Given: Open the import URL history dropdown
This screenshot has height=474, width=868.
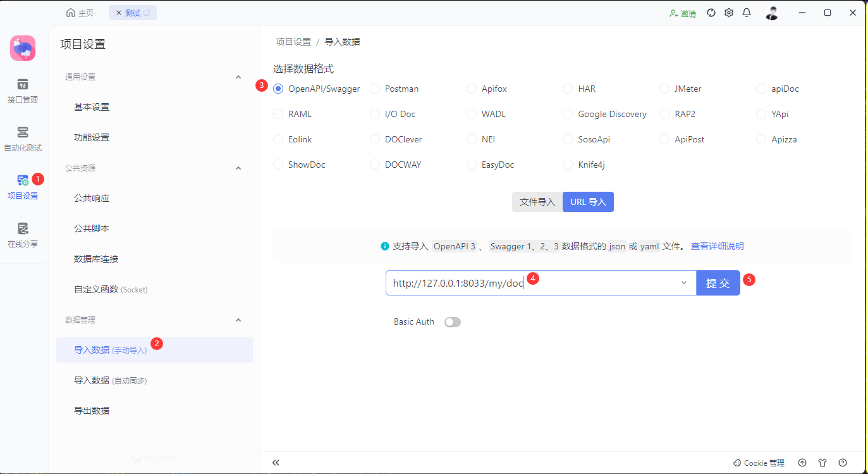Looking at the screenshot, I should point(683,283).
